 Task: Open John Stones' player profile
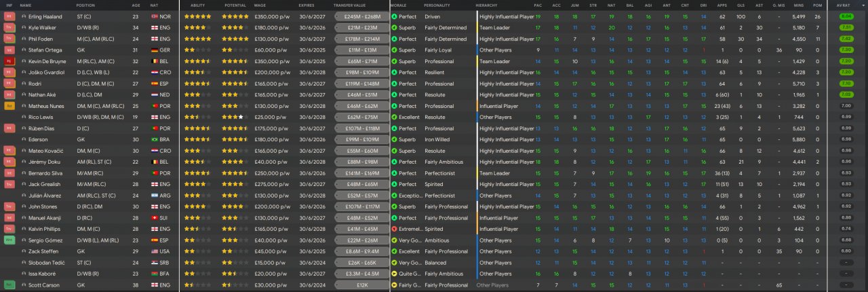[x=43, y=206]
